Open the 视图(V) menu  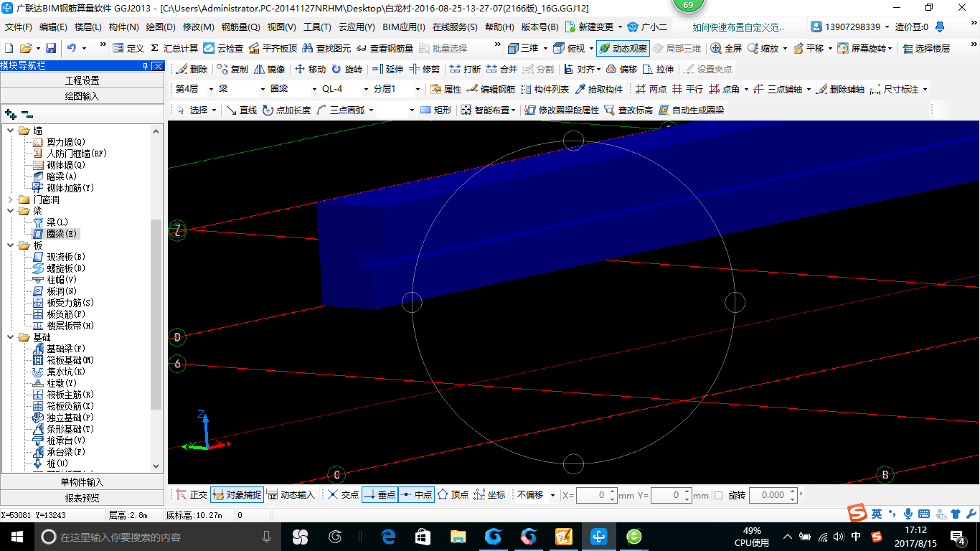tap(281, 27)
